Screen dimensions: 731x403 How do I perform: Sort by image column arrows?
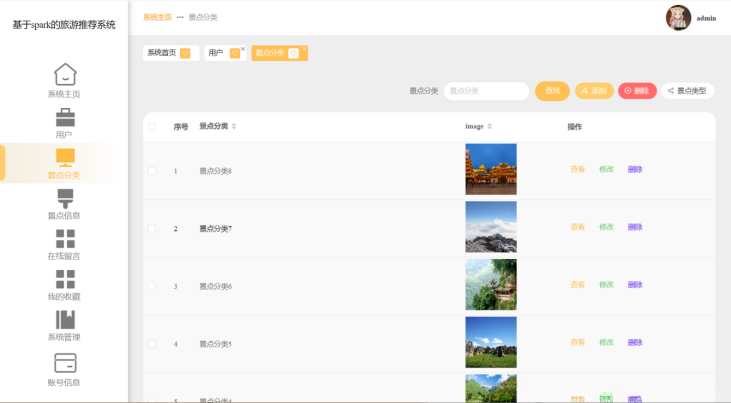pyautogui.click(x=490, y=126)
